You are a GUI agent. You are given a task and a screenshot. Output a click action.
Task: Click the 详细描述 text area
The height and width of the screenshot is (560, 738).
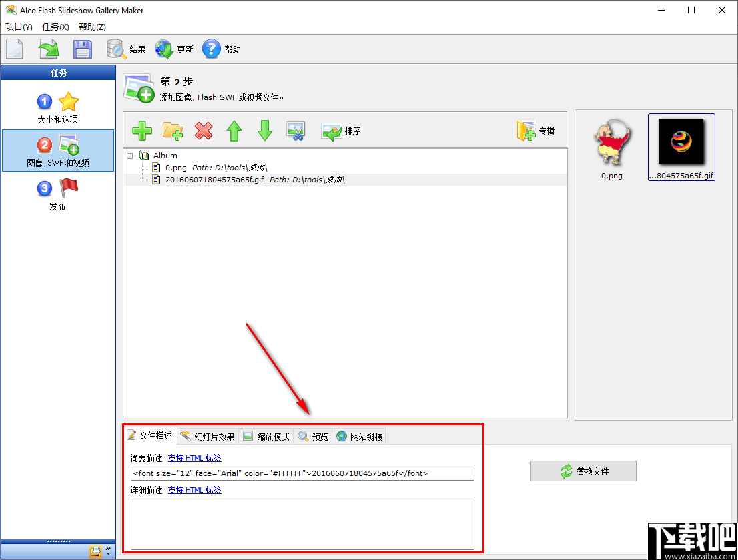[302, 524]
